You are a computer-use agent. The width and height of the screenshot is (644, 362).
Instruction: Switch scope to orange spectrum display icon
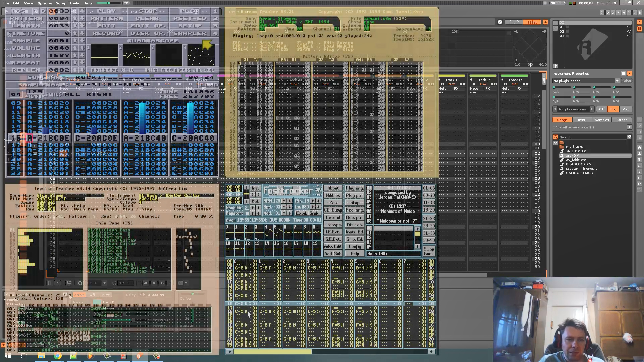pyautogui.click(x=532, y=22)
